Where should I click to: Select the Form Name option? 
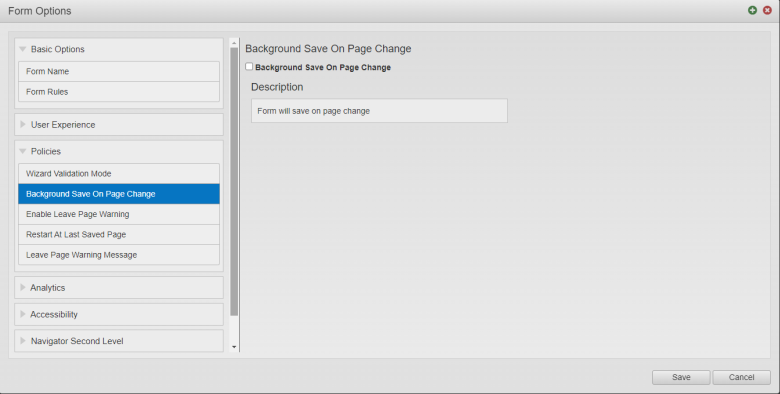pyautogui.click(x=119, y=72)
